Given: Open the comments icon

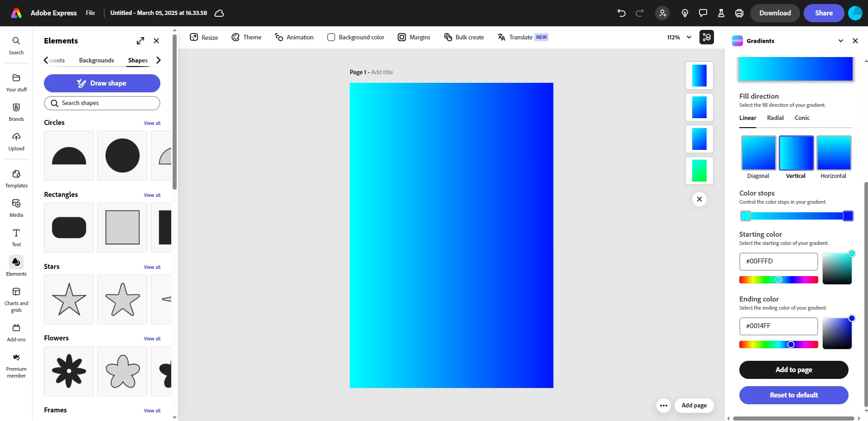Looking at the screenshot, I should 703,13.
